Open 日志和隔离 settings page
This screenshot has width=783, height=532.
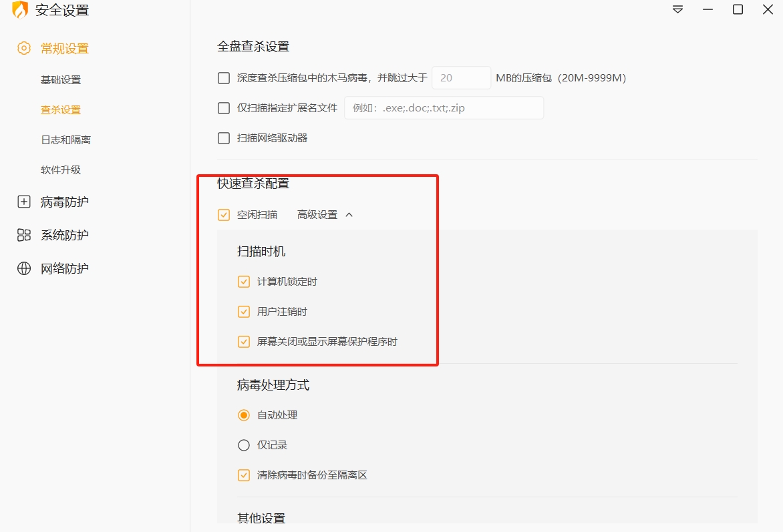[x=65, y=140]
